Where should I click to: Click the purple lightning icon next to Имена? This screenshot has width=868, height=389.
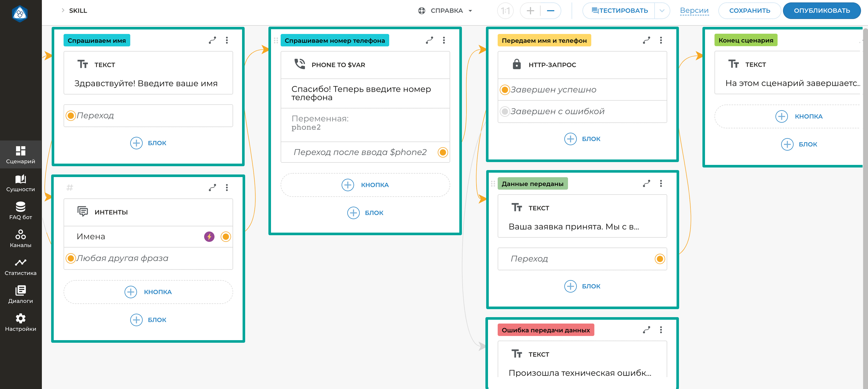tap(209, 237)
